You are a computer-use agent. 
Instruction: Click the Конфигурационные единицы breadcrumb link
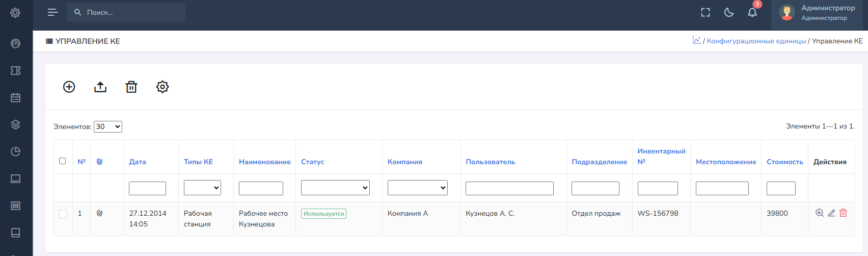pos(756,41)
